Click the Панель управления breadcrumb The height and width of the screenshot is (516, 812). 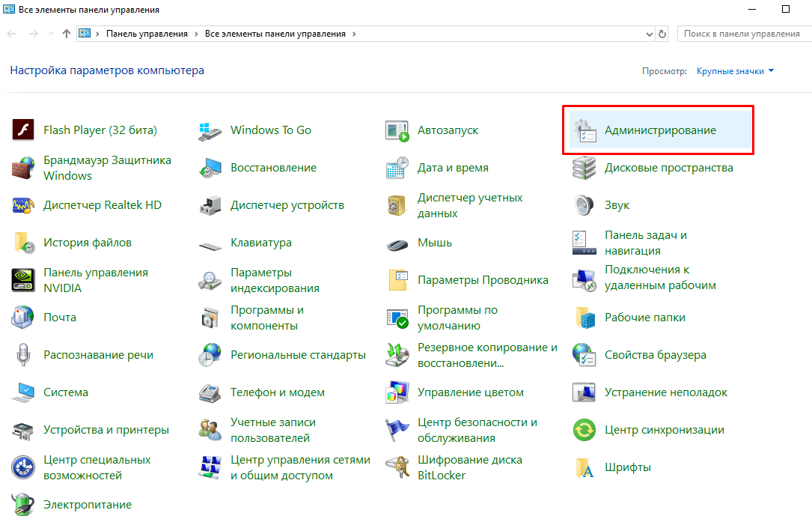pos(147,34)
